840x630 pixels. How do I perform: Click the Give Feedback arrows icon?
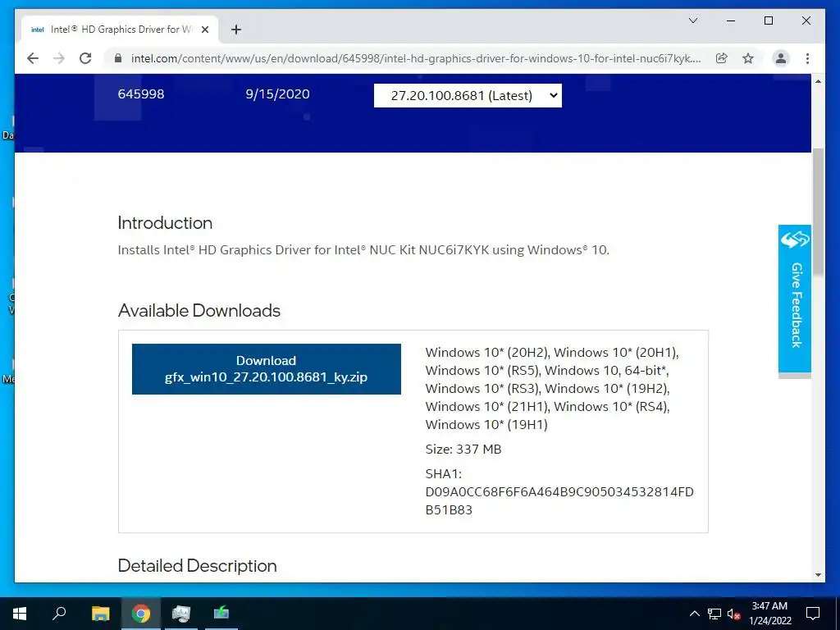click(x=794, y=240)
